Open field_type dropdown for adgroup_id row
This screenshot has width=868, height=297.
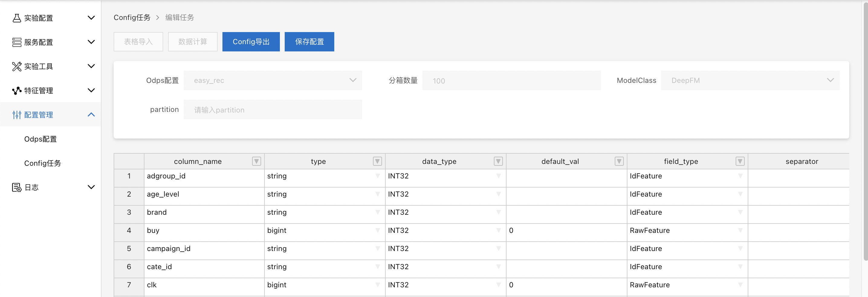click(740, 176)
